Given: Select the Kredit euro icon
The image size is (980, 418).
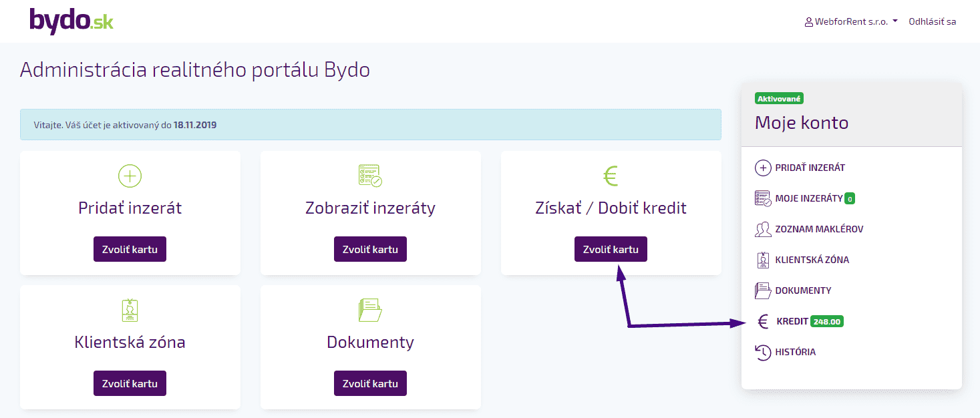Looking at the screenshot, I should [762, 321].
